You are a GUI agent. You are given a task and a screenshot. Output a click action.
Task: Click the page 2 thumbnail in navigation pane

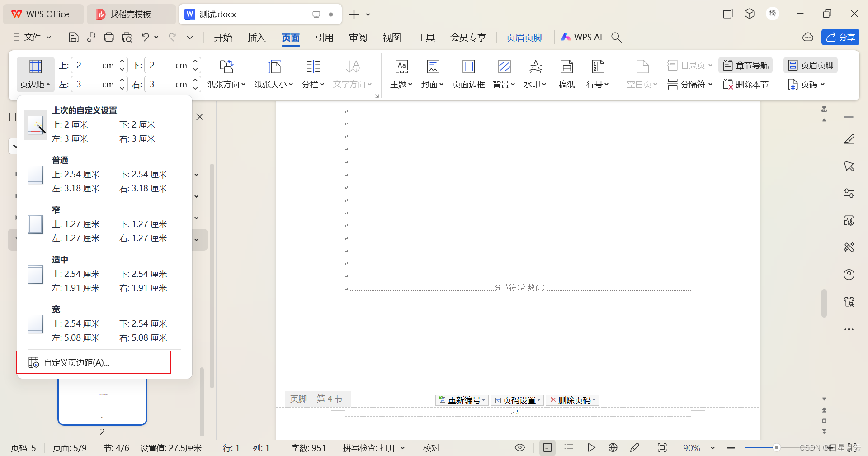pyautogui.click(x=102, y=401)
